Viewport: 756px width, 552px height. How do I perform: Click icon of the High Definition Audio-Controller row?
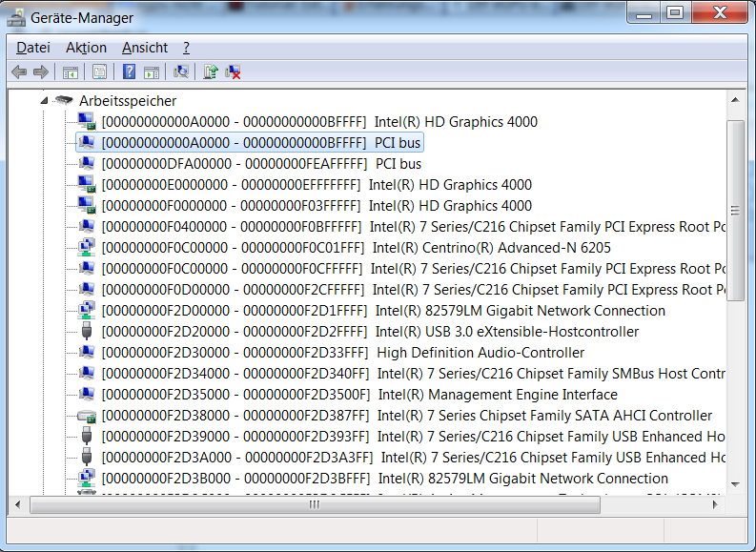[x=87, y=352]
